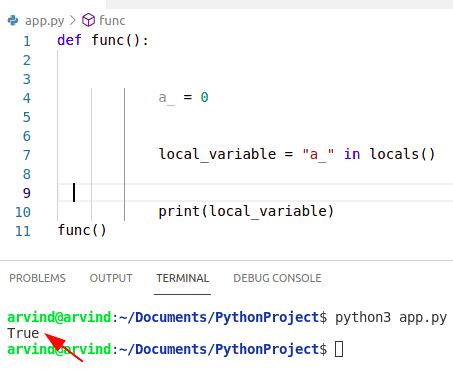Click 'func():' in the definition line
Image resolution: width=453 pixels, height=369 pixels.
pyautogui.click(x=120, y=40)
